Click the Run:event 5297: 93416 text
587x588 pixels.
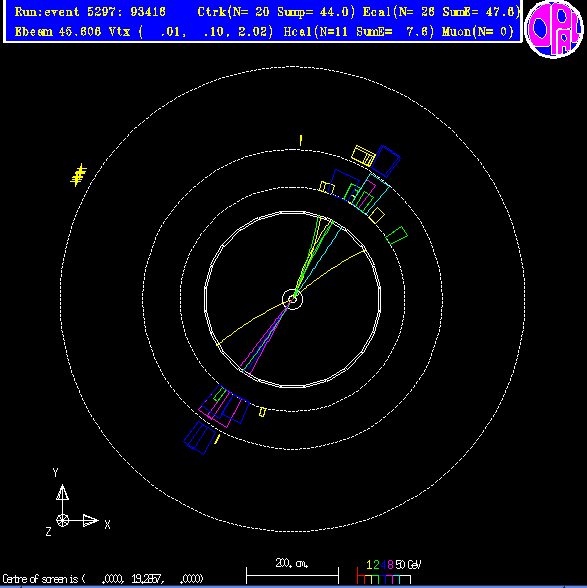(x=90, y=12)
